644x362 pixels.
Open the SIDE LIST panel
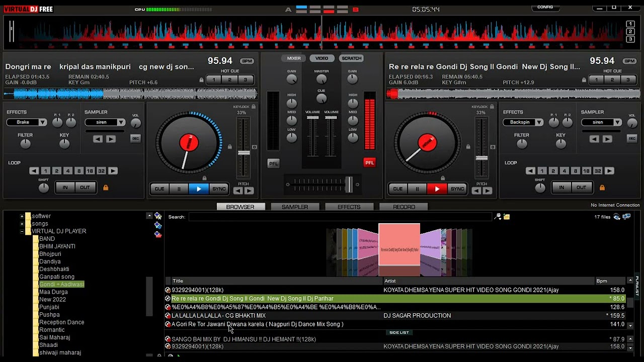399,332
